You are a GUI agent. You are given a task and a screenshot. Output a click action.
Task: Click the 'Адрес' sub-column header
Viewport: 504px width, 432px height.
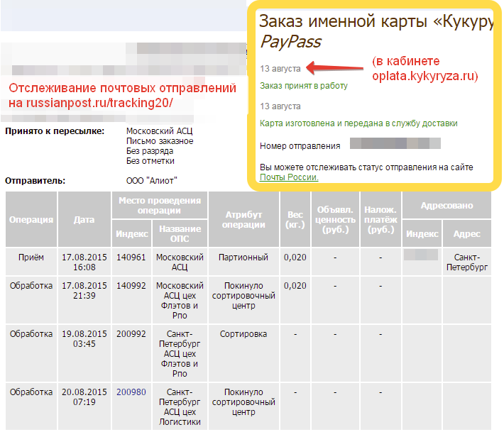point(467,234)
